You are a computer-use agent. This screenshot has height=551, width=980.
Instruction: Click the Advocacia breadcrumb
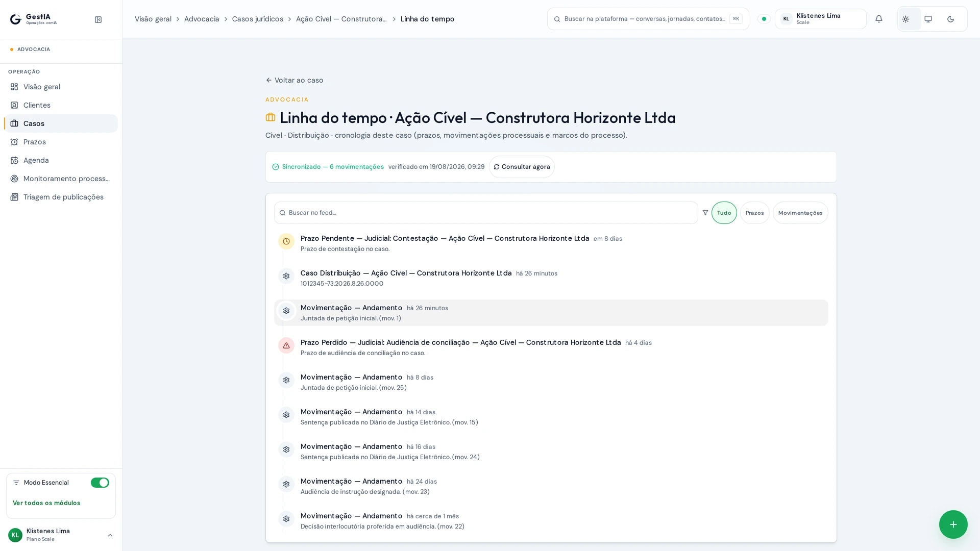[x=202, y=19]
